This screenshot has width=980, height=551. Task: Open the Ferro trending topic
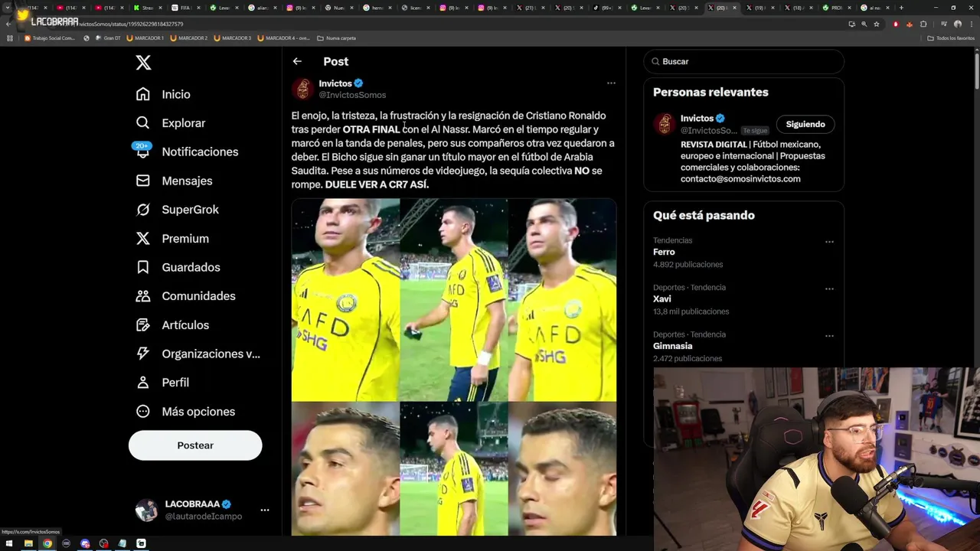click(x=664, y=252)
